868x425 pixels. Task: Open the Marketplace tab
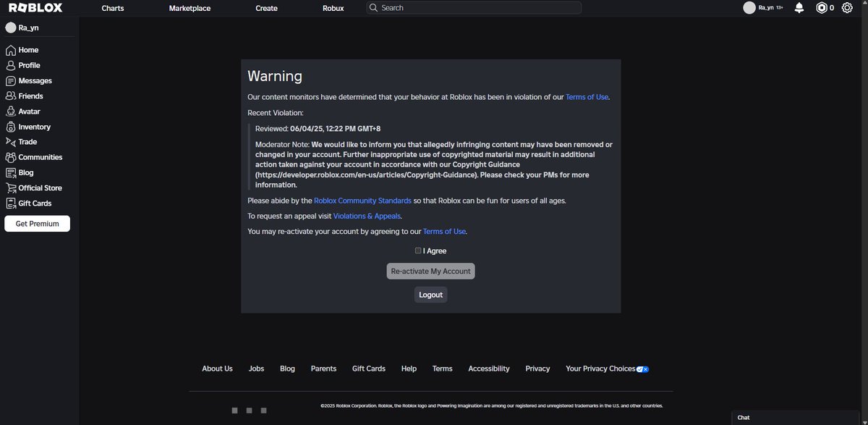[190, 8]
